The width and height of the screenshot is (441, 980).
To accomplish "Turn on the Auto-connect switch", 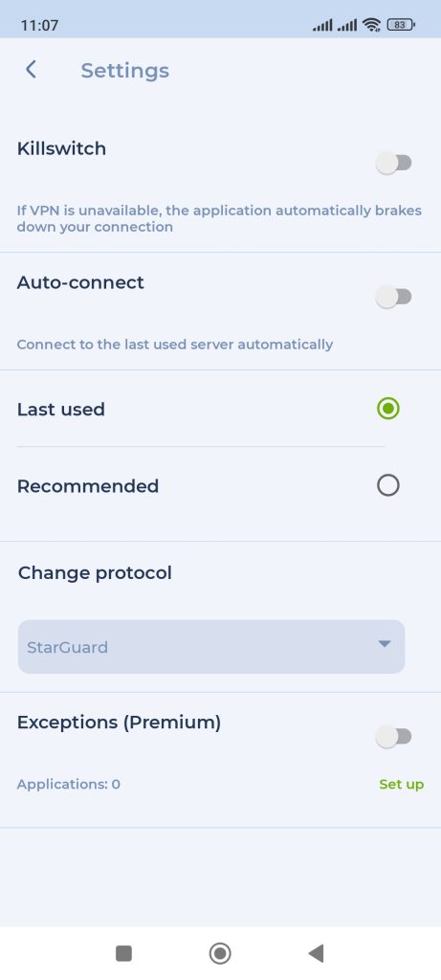I will click(393, 297).
